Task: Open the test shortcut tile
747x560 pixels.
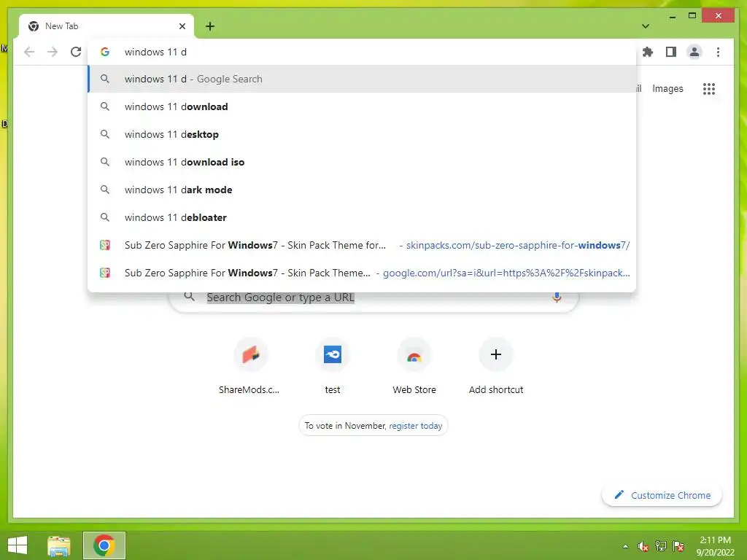Action: point(333,367)
